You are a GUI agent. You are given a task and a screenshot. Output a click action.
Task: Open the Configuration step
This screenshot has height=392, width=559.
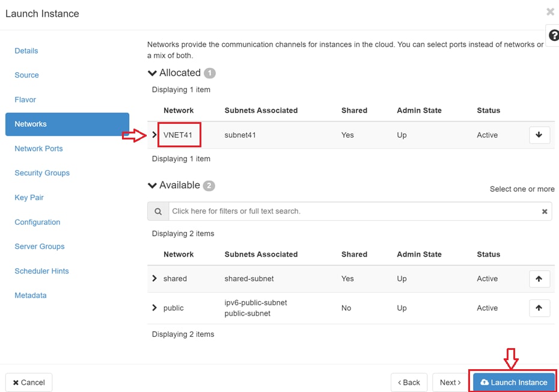pyautogui.click(x=37, y=222)
